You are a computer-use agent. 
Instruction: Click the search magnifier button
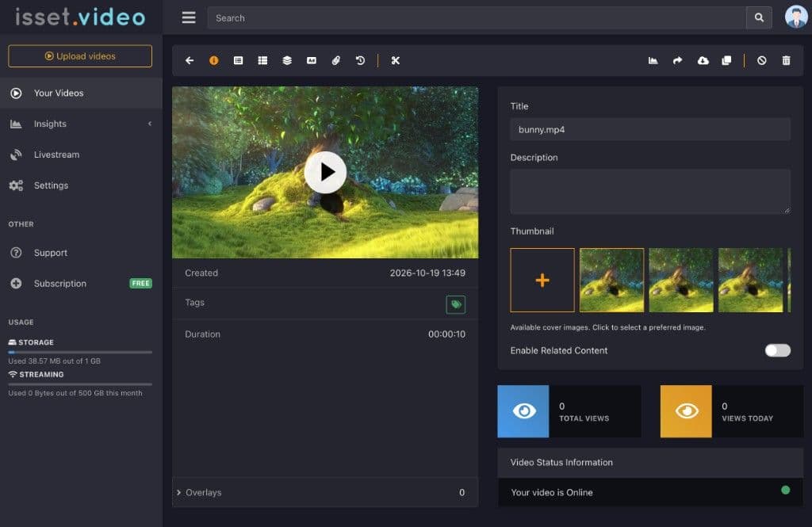point(759,17)
